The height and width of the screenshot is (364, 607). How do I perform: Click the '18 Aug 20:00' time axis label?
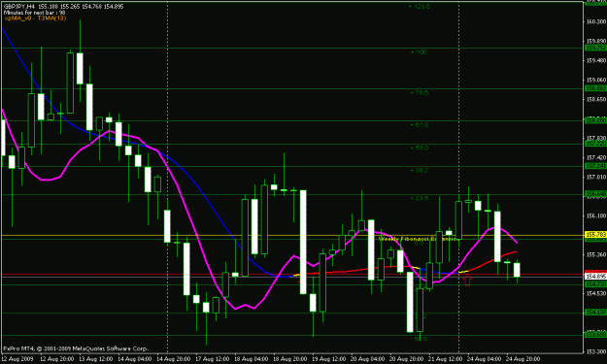[290, 359]
